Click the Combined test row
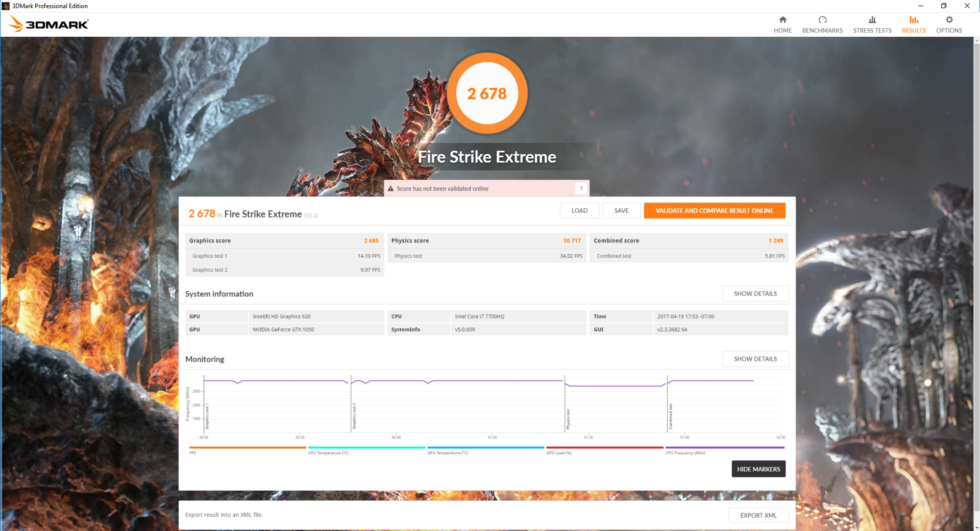 pos(689,256)
